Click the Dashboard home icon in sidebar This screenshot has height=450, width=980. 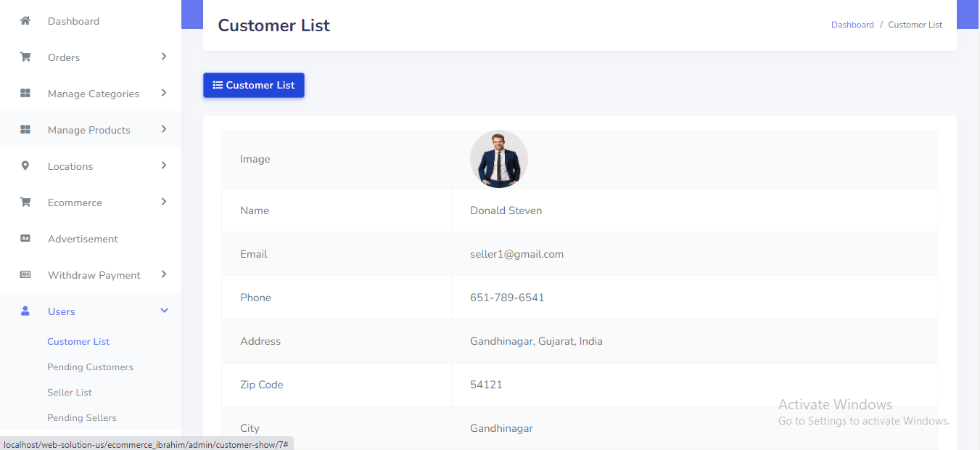pos(25,21)
